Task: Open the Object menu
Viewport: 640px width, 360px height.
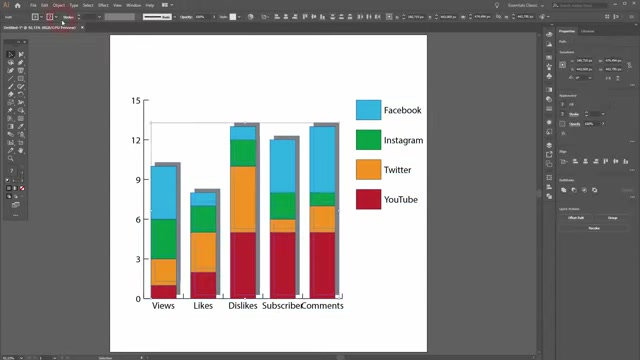Action: coord(59,5)
